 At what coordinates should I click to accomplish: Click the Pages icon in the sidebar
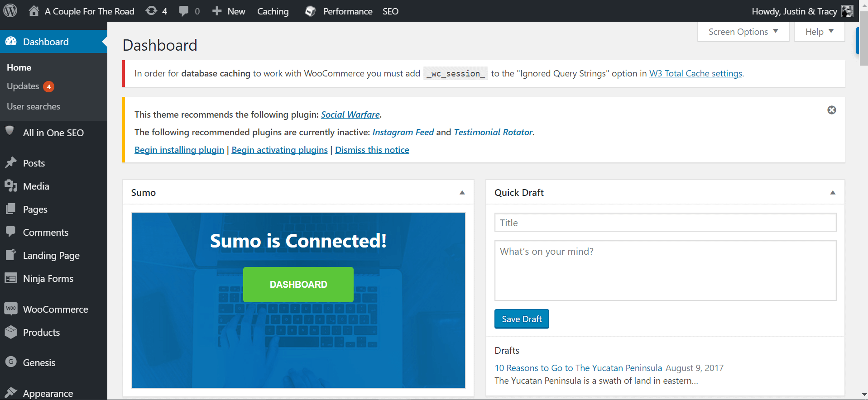[x=10, y=209]
